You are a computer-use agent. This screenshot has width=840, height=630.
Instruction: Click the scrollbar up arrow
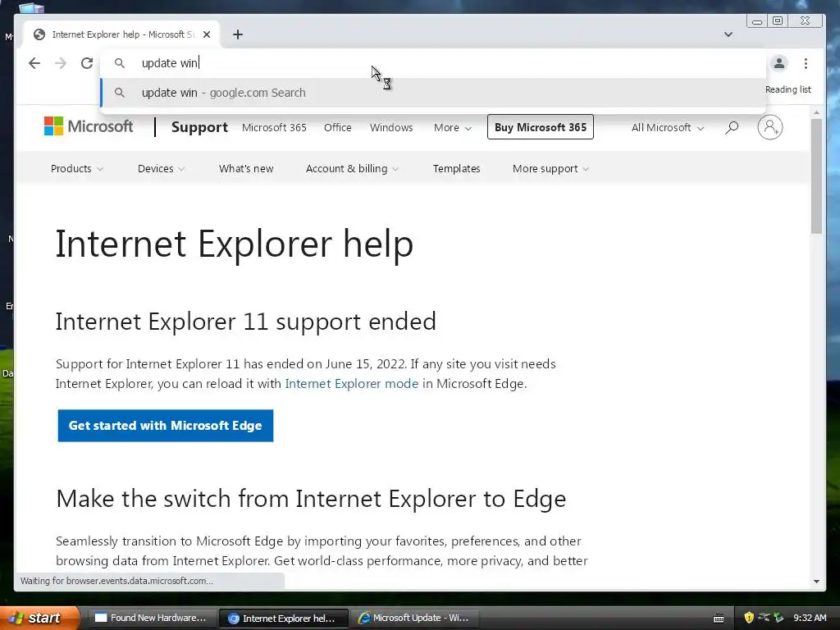[816, 112]
